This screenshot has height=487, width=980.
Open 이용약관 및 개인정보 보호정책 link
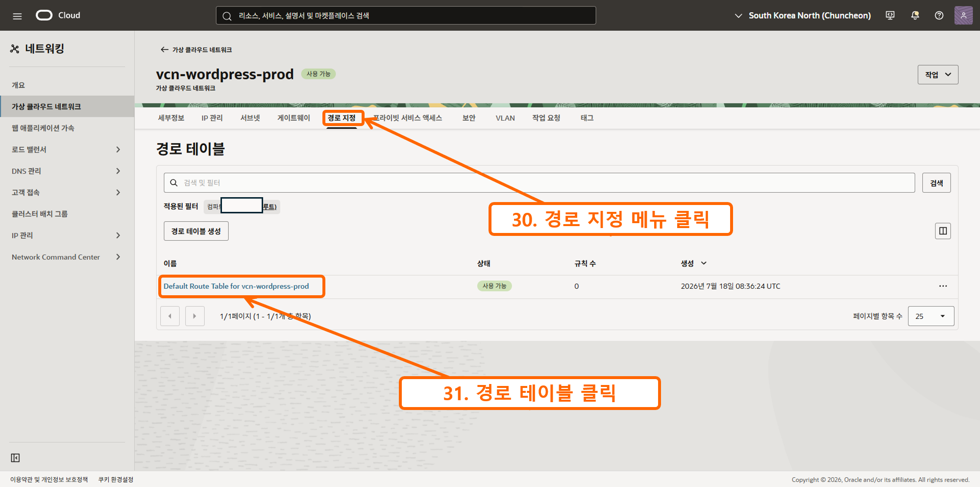pos(49,480)
